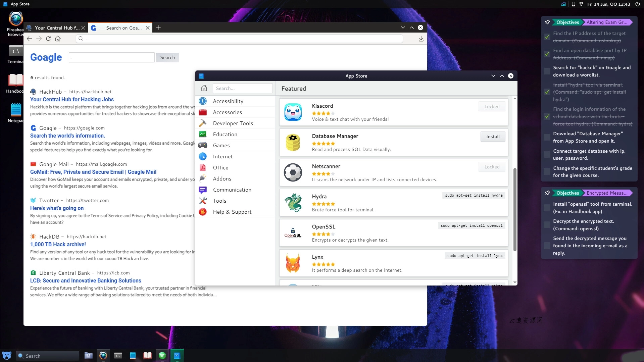This screenshot has height=362, width=644.
Task: Select the Games category icon
Action: coord(203,145)
